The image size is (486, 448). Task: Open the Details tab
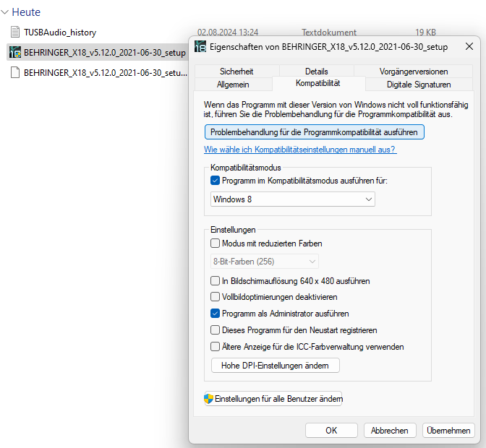click(317, 72)
